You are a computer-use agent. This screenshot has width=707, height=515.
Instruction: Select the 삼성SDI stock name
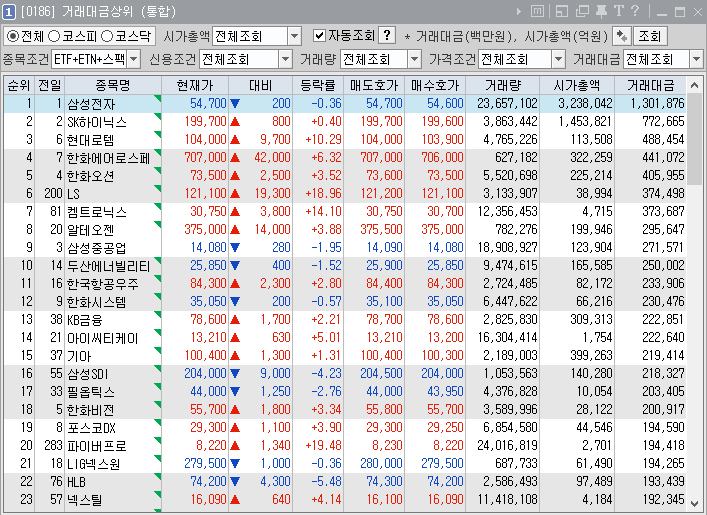pos(88,374)
